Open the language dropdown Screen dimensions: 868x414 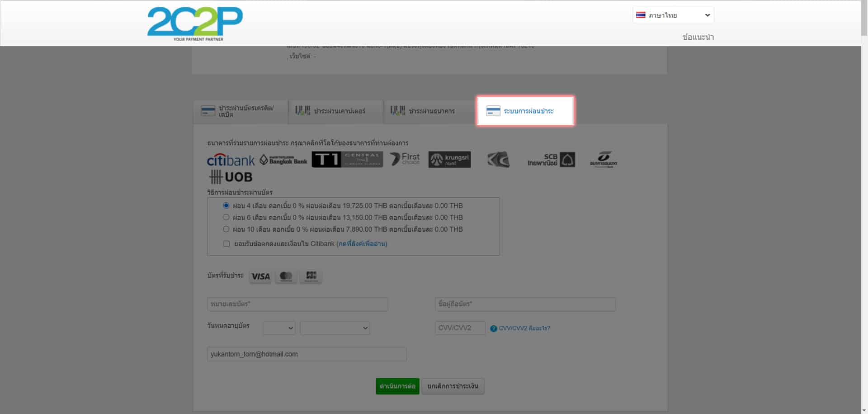point(673,15)
